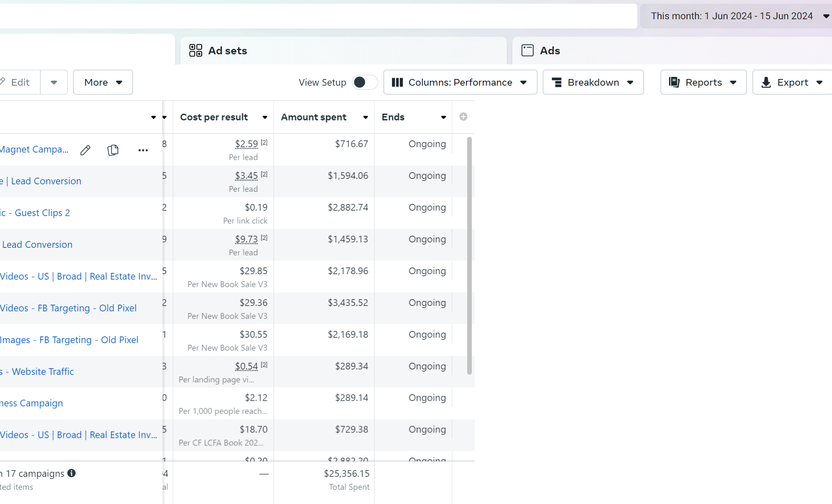Open the Guest Clips 2 campaign link

35,213
